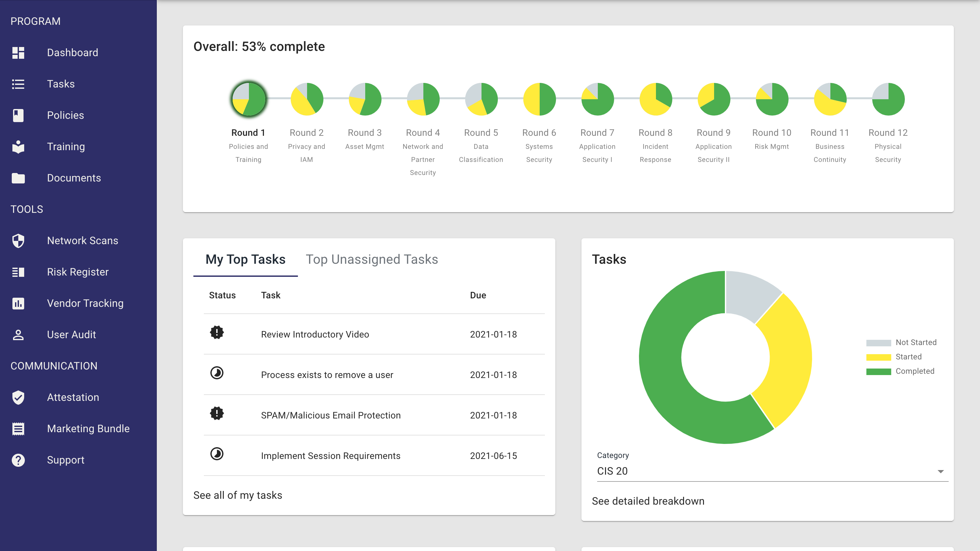Open User Audit menu item
The image size is (980, 551).
pos(78,335)
